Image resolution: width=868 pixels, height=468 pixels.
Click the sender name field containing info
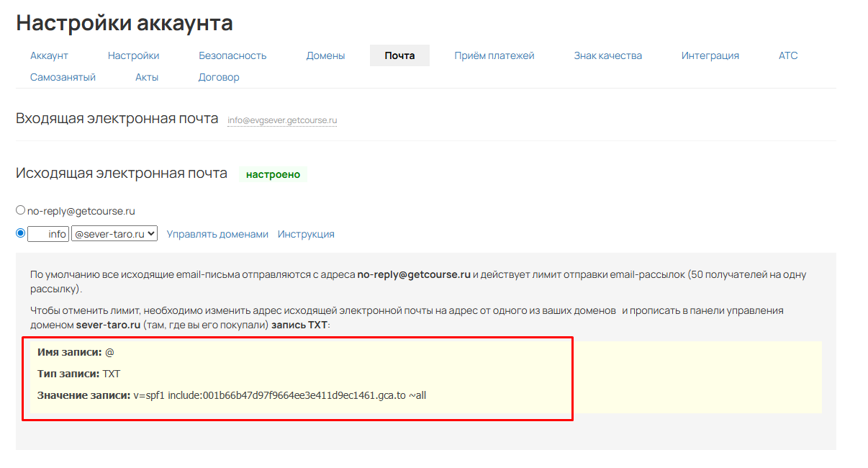(48, 234)
